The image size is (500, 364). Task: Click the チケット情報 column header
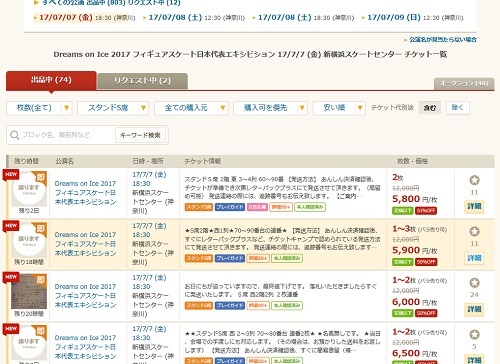pyautogui.click(x=203, y=161)
